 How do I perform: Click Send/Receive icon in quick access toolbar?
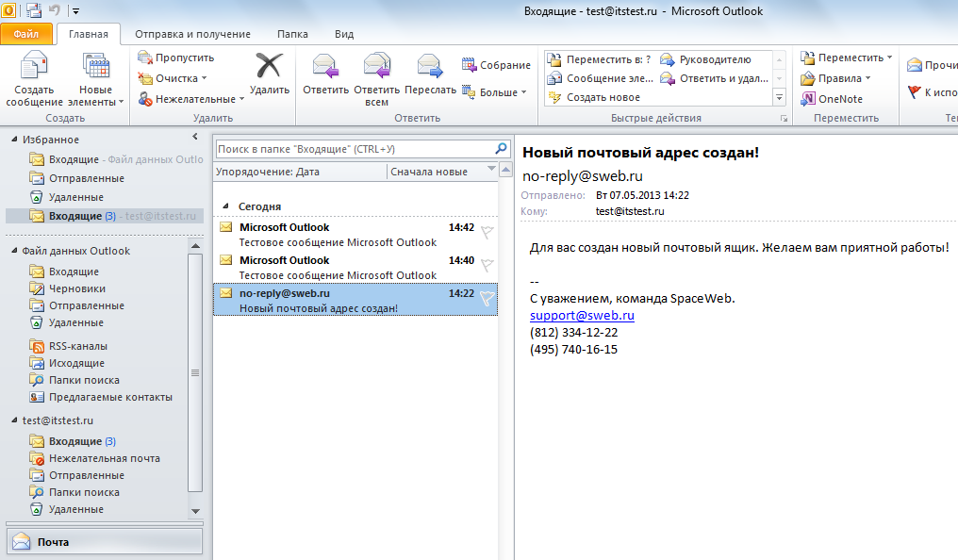pos(34,10)
